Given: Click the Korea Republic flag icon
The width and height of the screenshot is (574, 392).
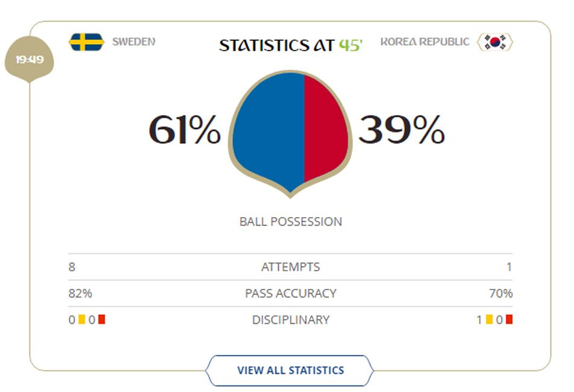Looking at the screenshot, I should (x=496, y=42).
